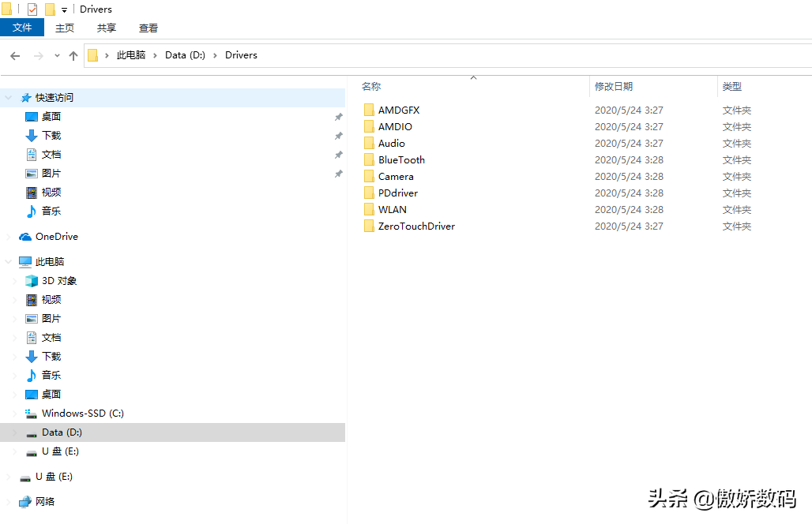The height and width of the screenshot is (524, 812).
Task: Click 此电脑 in the address bar
Action: click(x=130, y=54)
